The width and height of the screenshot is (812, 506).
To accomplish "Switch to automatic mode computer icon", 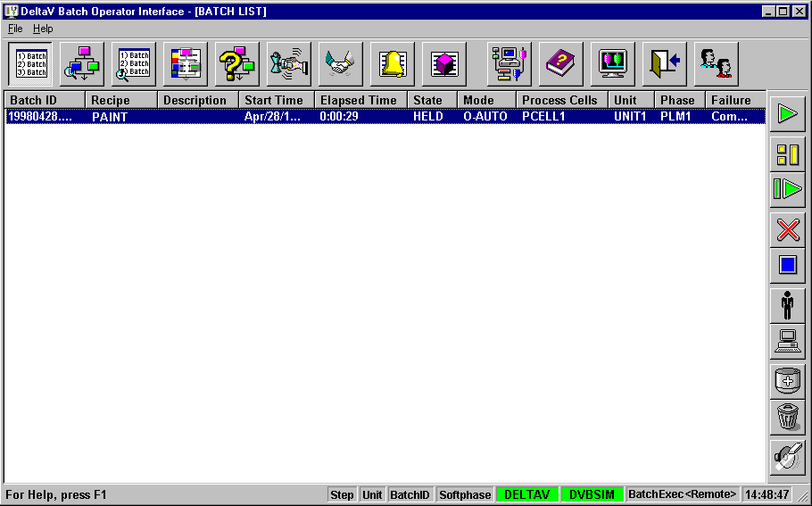I will pos(788,342).
